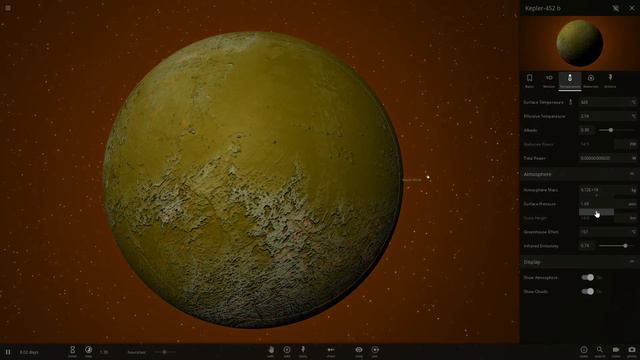The width and height of the screenshot is (640, 360).
Task: Click the Infrared Emissivity value field
Action: click(x=587, y=246)
